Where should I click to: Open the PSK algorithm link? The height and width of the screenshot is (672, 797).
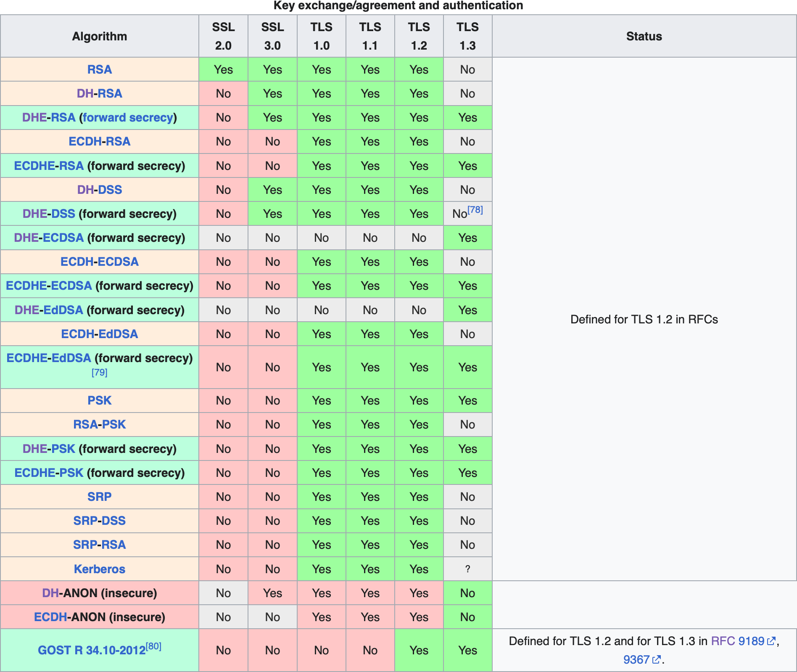coord(100,400)
